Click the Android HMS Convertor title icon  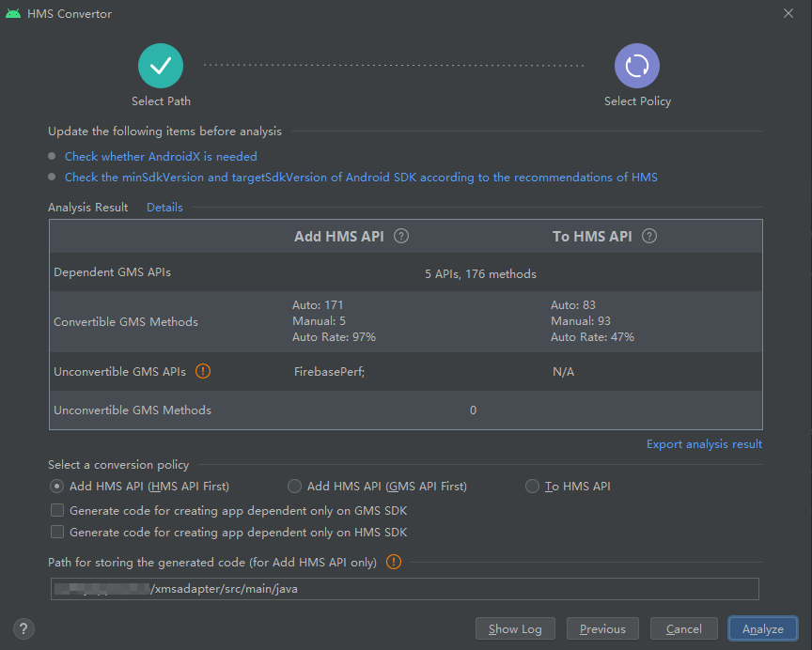click(13, 13)
